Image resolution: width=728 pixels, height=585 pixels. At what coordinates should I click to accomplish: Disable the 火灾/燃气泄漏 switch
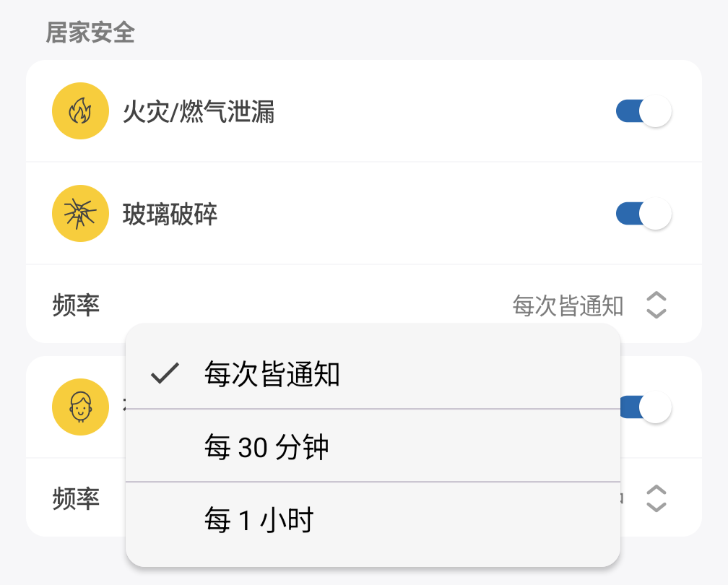(x=643, y=112)
